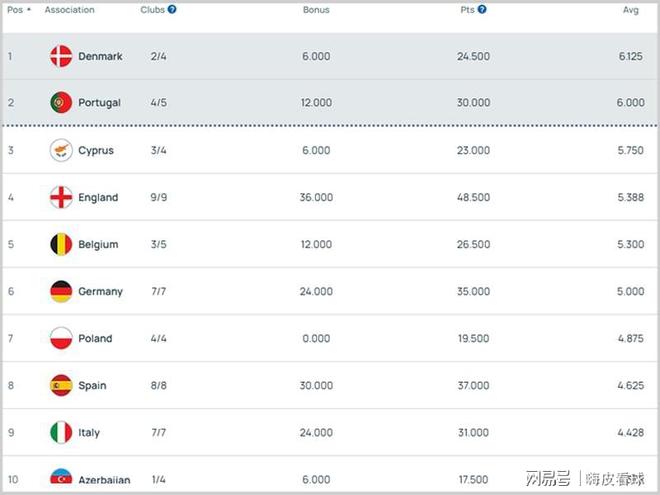Open the England association name link
Image resolution: width=660 pixels, height=495 pixels.
(98, 198)
